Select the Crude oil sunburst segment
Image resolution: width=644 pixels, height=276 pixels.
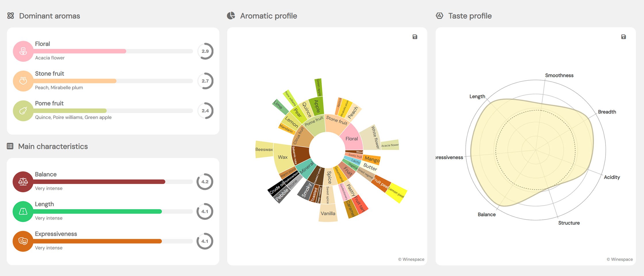tap(276, 188)
